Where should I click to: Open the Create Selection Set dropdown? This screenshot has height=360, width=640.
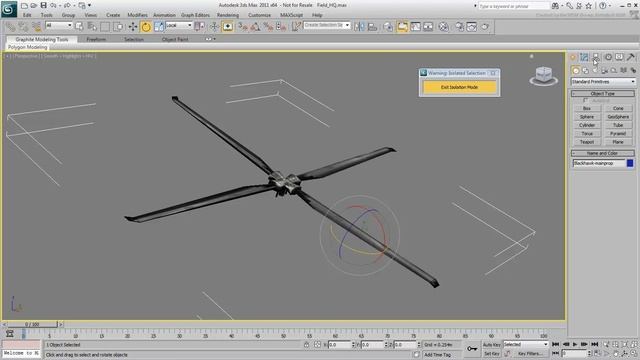(x=327, y=25)
